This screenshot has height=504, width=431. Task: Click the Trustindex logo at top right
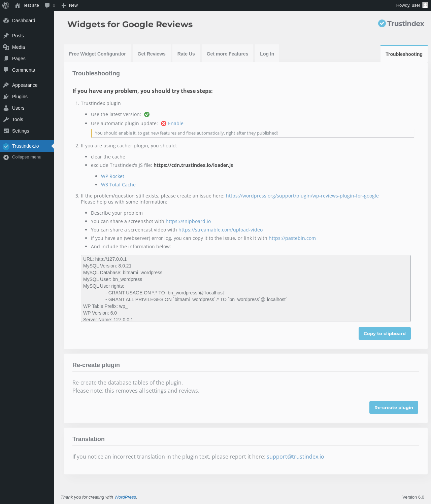pos(401,24)
